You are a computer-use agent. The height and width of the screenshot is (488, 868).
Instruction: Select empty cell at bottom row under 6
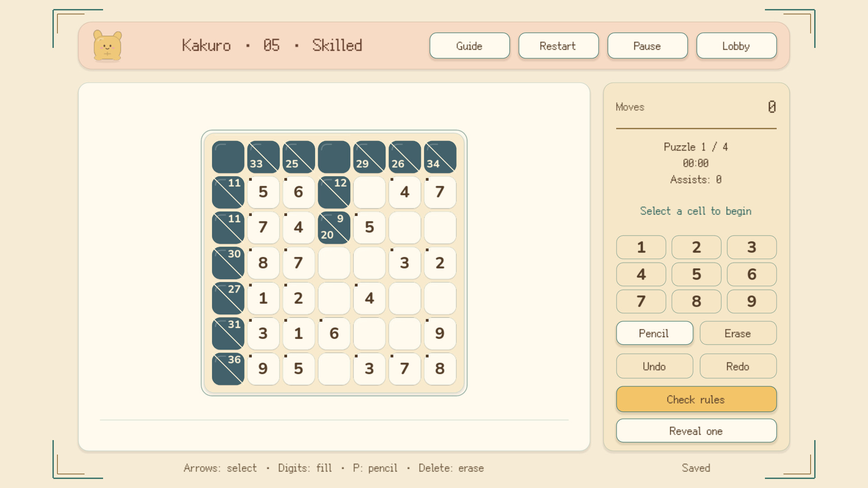click(x=334, y=369)
